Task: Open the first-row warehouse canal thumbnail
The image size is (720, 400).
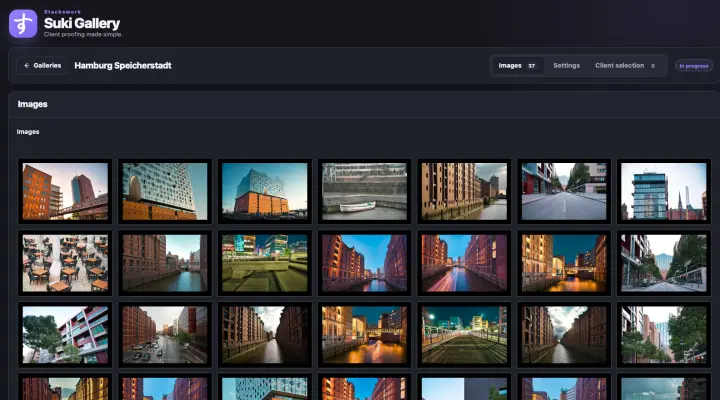Action: (464, 192)
